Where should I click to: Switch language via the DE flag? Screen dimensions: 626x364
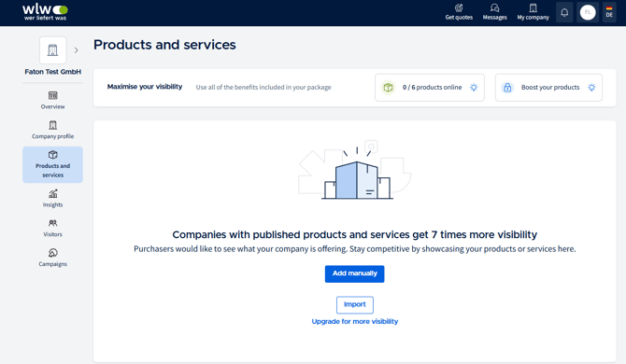pyautogui.click(x=609, y=11)
